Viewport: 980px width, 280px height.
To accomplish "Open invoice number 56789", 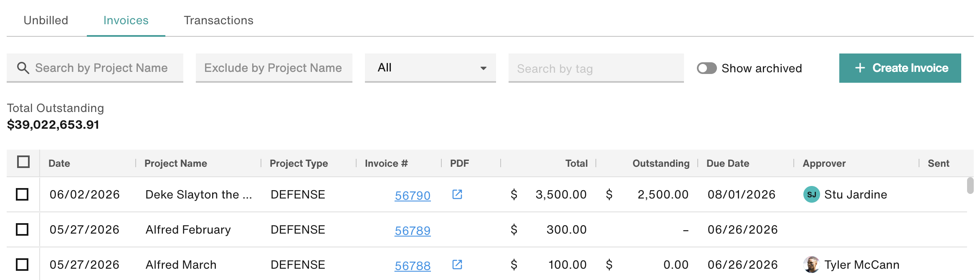I will pos(412,230).
